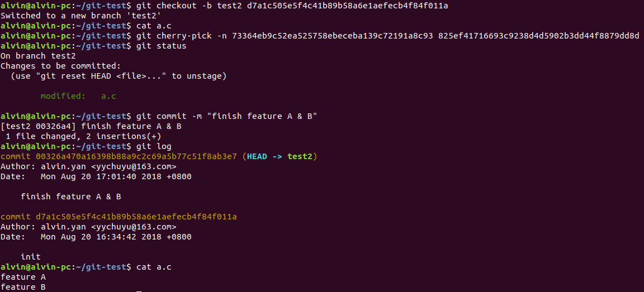Click the "On branch test2" output line
The image size is (644, 292).
pyautogui.click(x=38, y=56)
